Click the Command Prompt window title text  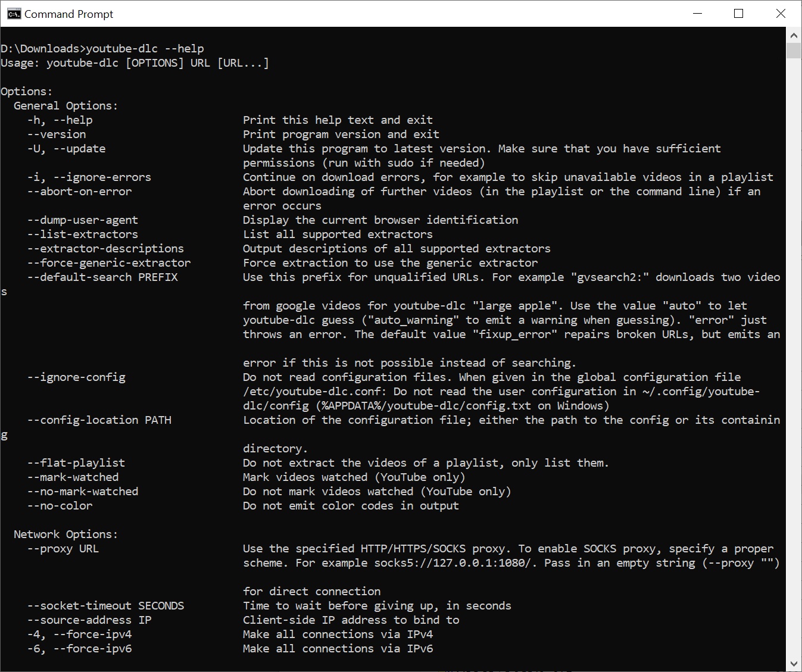tap(68, 14)
